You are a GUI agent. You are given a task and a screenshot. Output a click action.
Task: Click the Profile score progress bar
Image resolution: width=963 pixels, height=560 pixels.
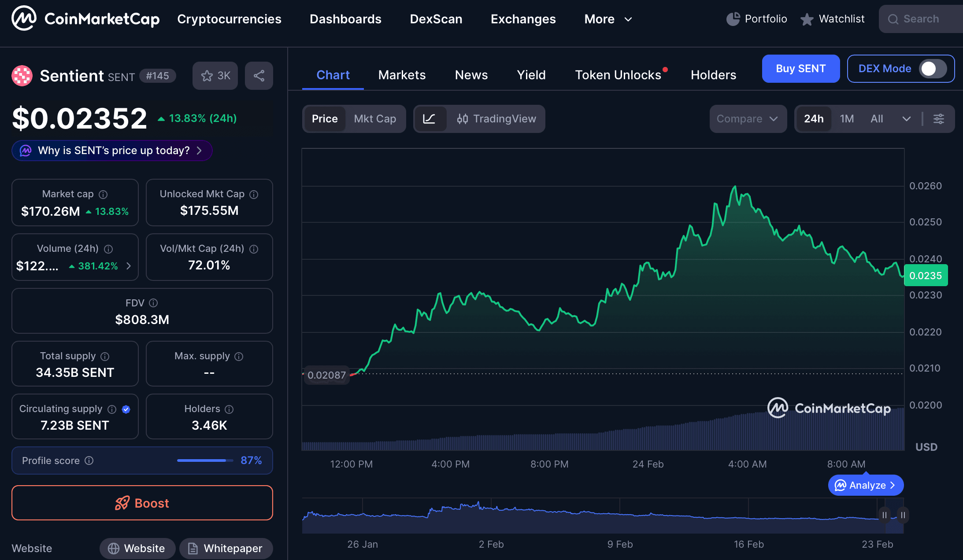[204, 461]
